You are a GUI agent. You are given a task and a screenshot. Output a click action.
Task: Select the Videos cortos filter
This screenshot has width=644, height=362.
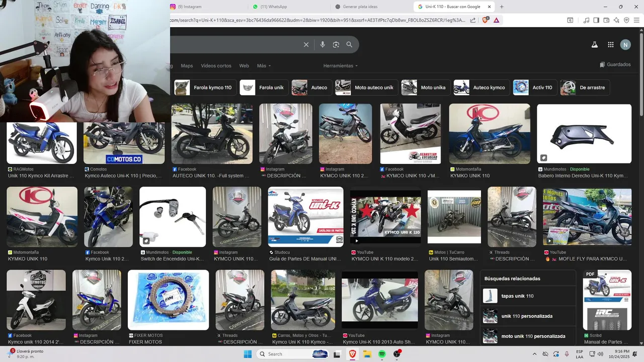216,66
